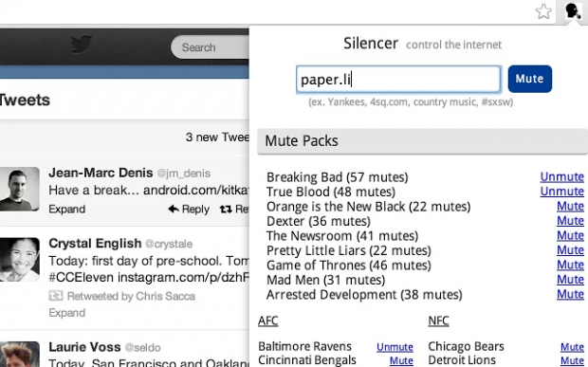Open the instagram.com link in tweet
Viewport: 588px width, 367px height.
click(x=183, y=278)
